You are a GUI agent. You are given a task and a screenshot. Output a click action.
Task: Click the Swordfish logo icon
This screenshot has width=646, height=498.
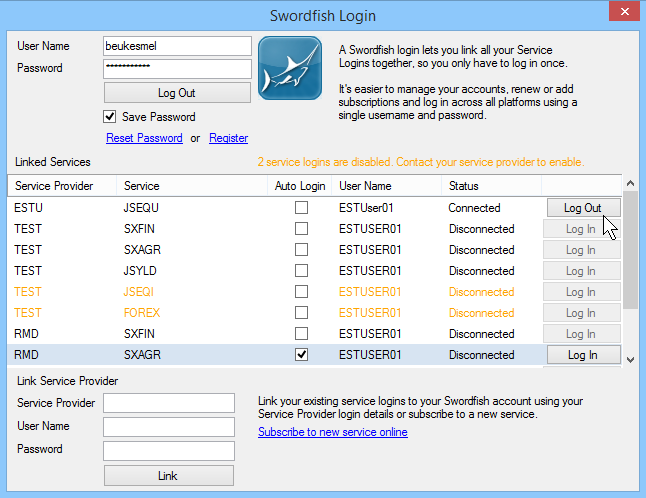[x=290, y=68]
